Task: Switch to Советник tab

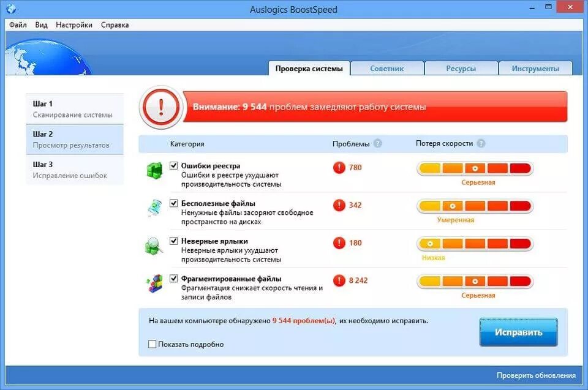Action: click(387, 68)
